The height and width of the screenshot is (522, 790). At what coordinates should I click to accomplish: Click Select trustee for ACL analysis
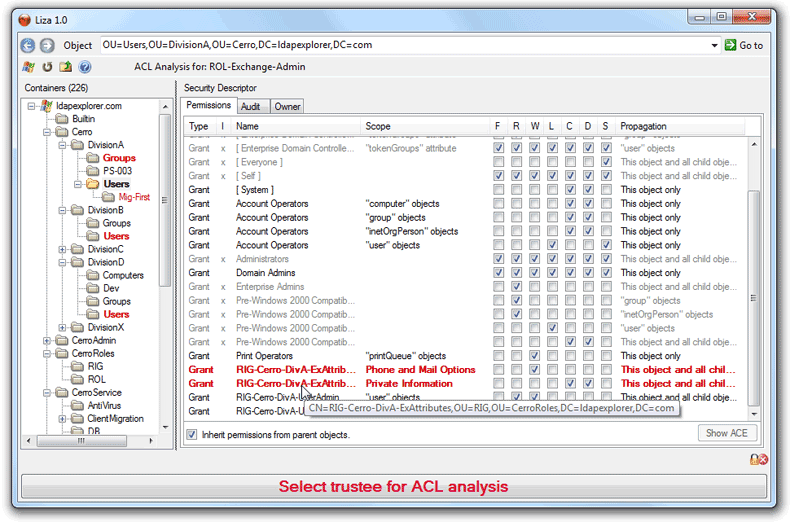click(x=393, y=487)
